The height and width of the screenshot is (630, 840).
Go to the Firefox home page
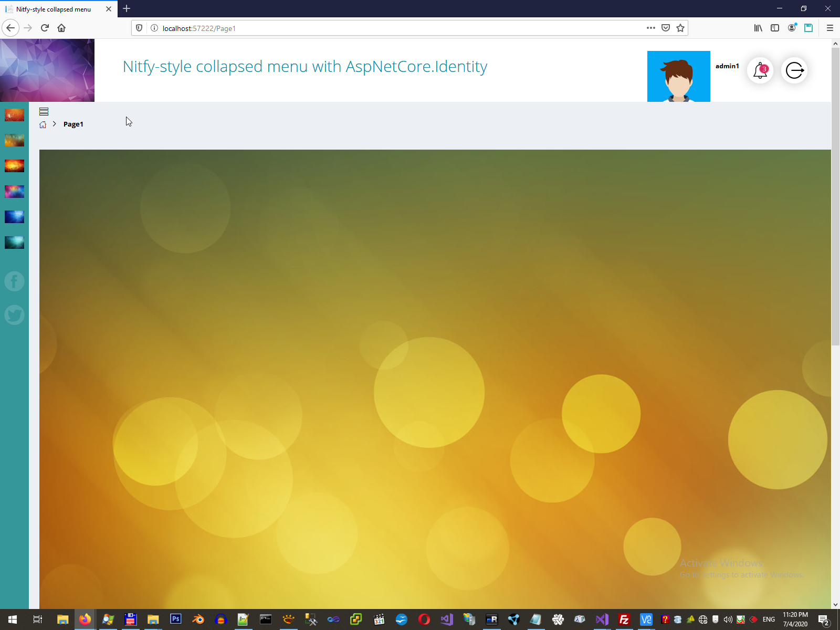pyautogui.click(x=61, y=28)
